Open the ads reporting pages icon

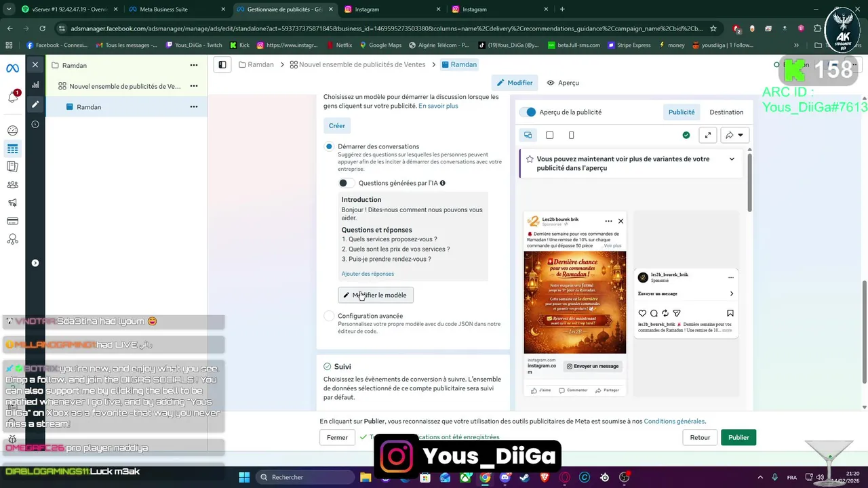click(12, 167)
